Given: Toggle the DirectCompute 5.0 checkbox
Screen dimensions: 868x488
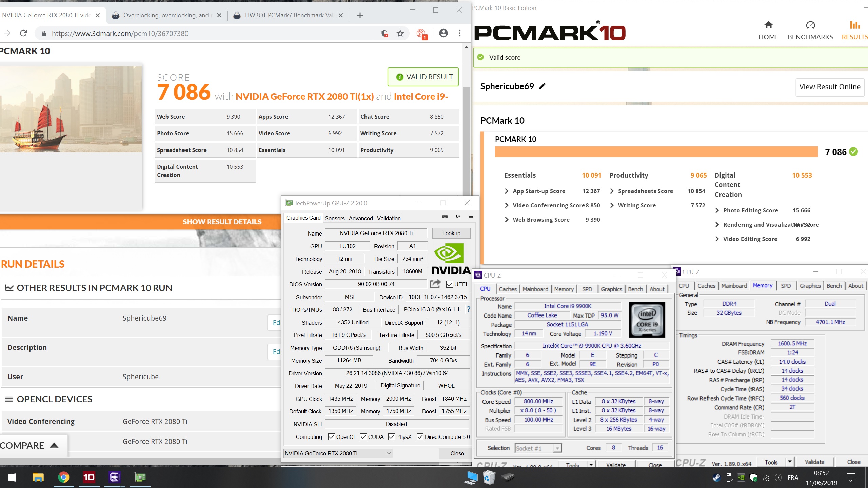Looking at the screenshot, I should click(x=420, y=437).
